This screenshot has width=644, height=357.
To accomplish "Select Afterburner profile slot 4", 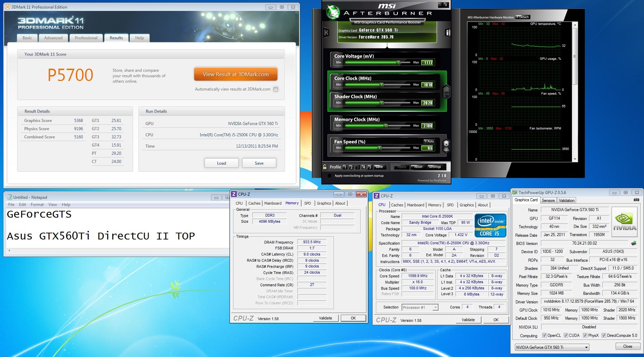I will (364, 167).
